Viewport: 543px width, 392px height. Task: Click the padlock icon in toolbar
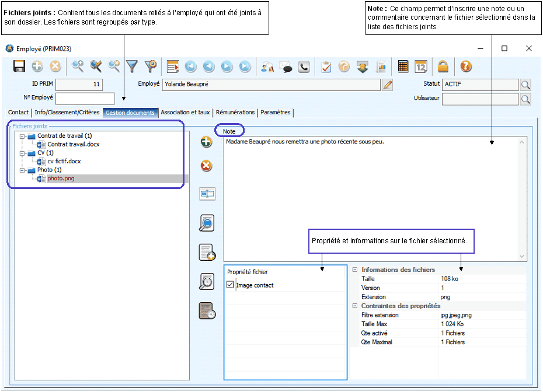tap(443, 66)
